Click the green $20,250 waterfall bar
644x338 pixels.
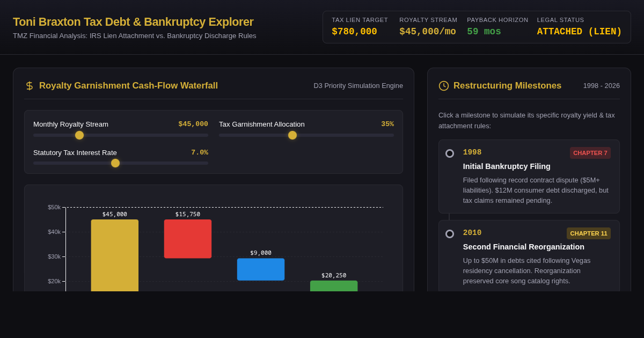(334, 286)
